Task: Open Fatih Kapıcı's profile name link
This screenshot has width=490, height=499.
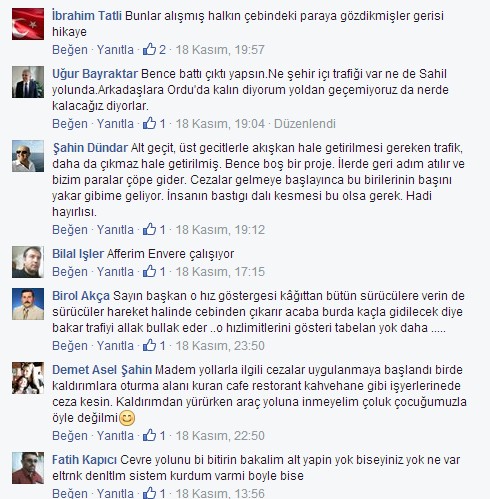Action: click(x=84, y=460)
